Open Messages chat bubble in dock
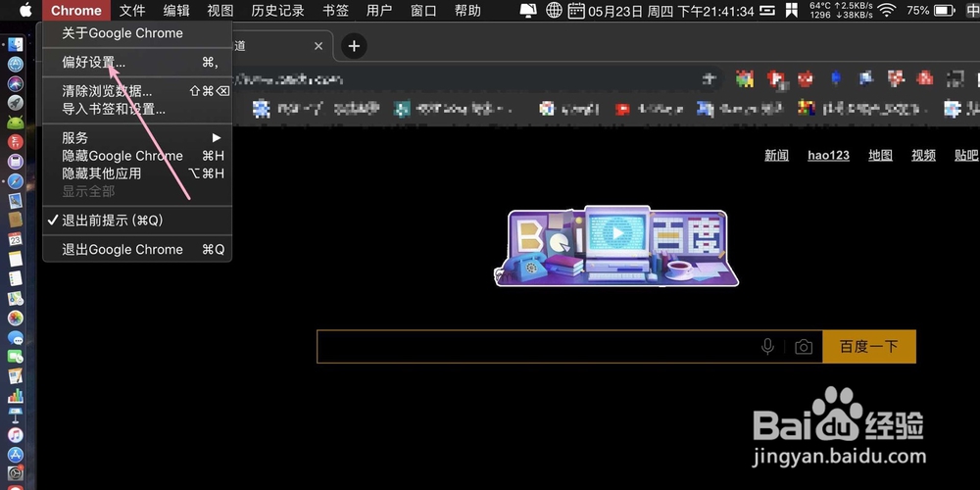 click(x=15, y=337)
